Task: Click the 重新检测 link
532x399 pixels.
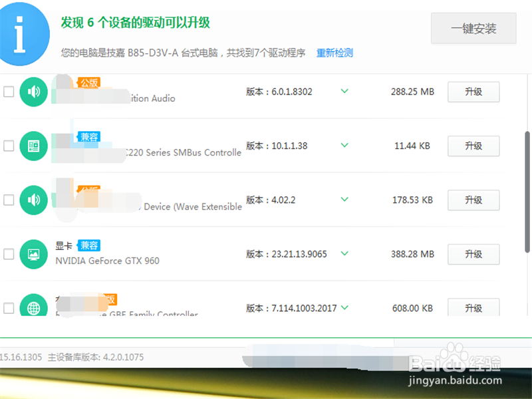Action: [335, 53]
